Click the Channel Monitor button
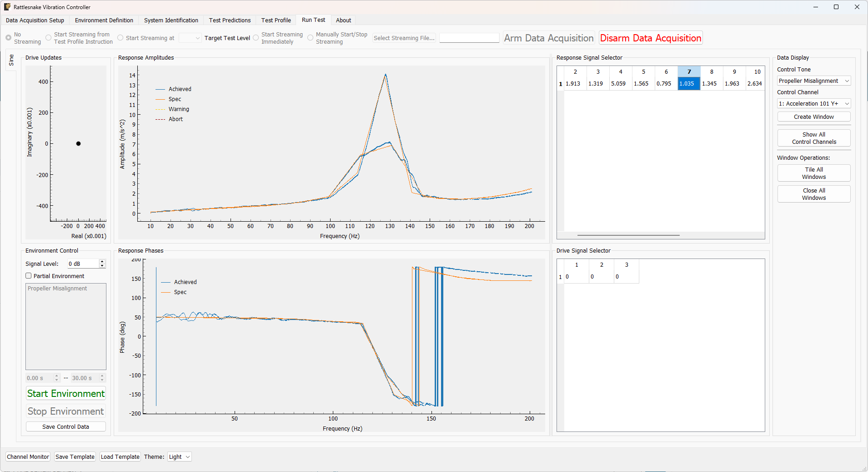Image resolution: width=868 pixels, height=472 pixels. (x=28, y=457)
